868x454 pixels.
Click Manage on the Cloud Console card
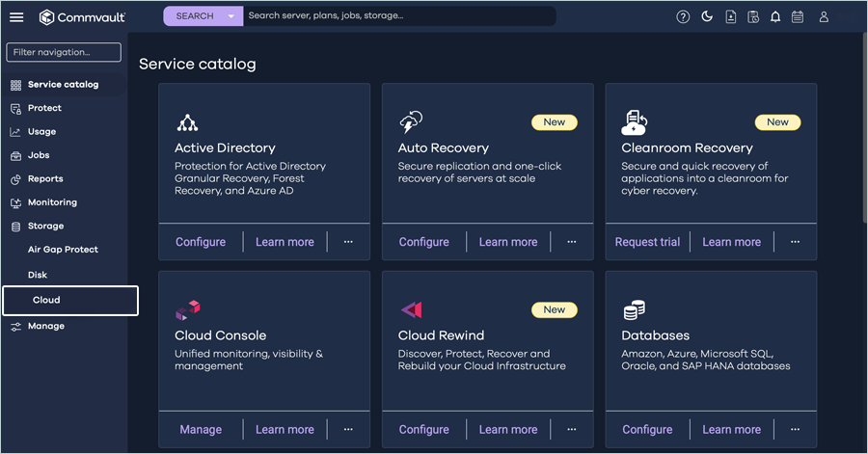tap(201, 430)
